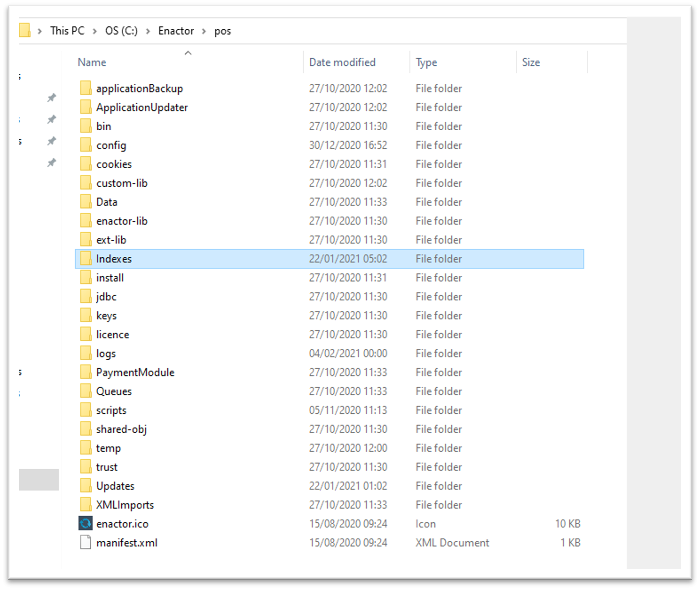This screenshot has width=700, height=590.
Task: Click the config folder icon
Action: pos(85,145)
